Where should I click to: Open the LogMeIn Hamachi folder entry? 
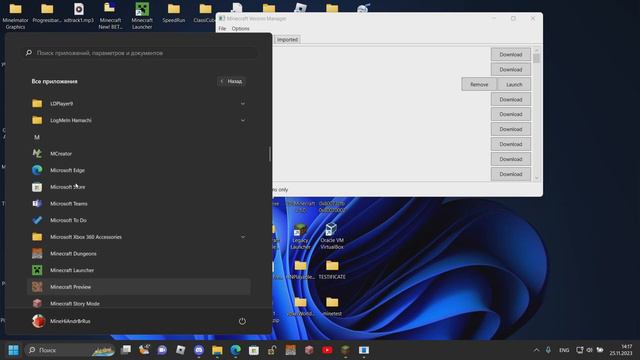139,120
